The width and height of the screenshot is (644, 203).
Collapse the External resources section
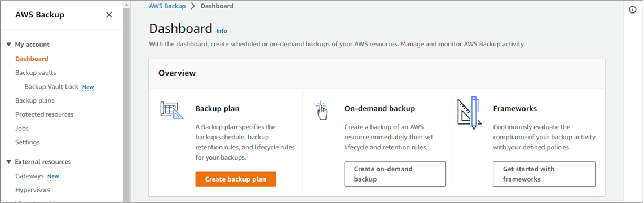(x=9, y=161)
